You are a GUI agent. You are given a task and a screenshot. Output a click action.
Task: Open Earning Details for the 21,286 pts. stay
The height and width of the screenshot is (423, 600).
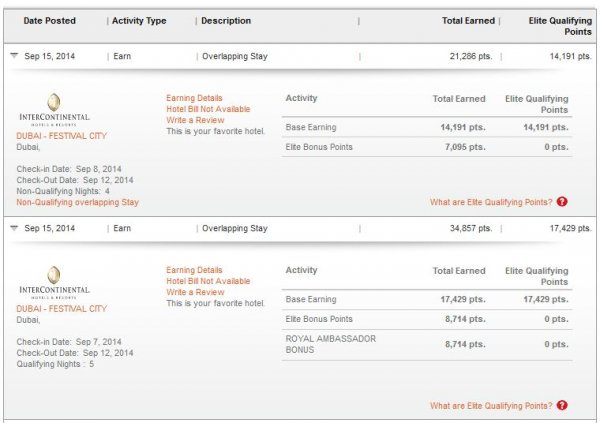194,98
